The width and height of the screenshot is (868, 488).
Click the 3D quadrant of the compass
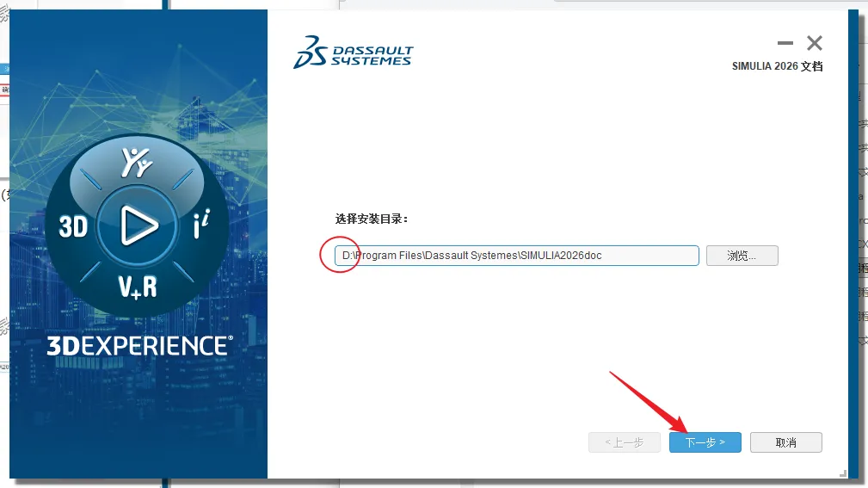tap(74, 226)
